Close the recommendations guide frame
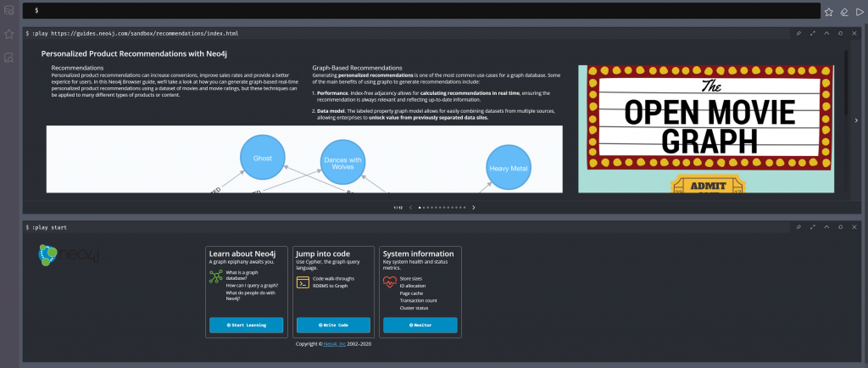 [854, 33]
